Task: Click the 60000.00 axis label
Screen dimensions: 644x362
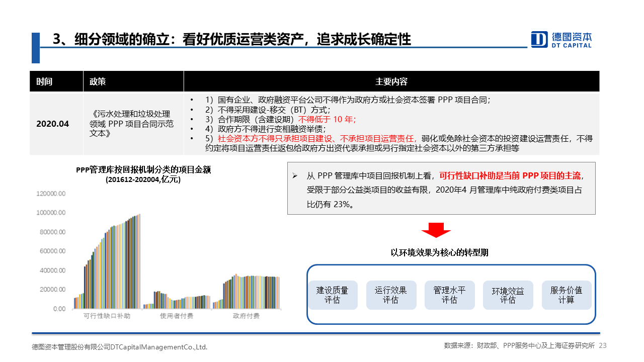Action: [x=52, y=251]
